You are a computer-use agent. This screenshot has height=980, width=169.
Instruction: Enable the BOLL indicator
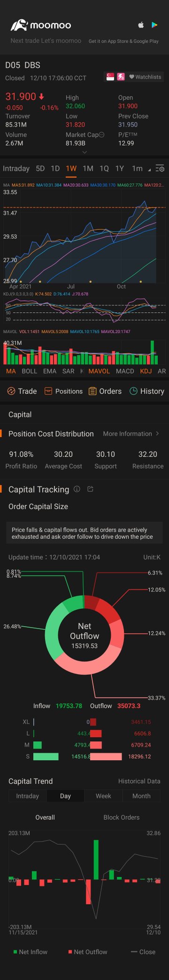pyautogui.click(x=30, y=371)
